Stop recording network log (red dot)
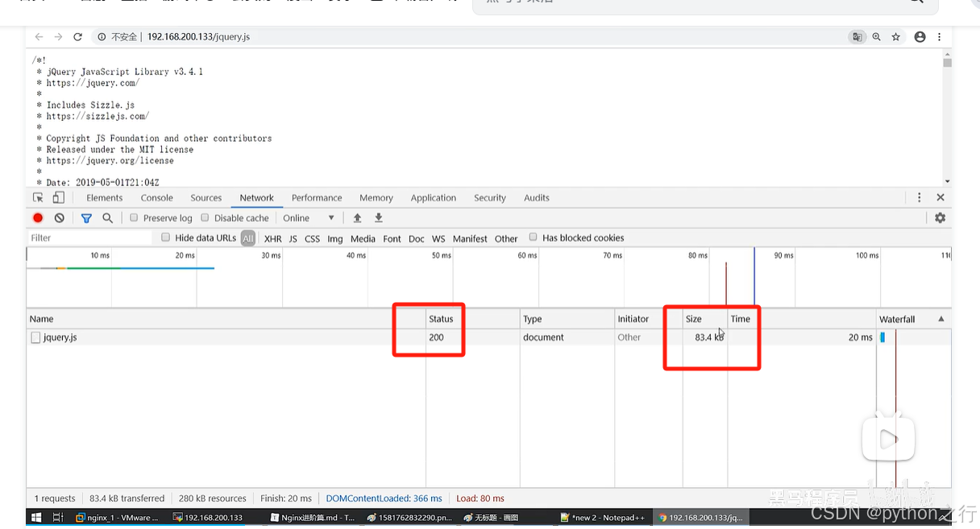 click(x=38, y=218)
